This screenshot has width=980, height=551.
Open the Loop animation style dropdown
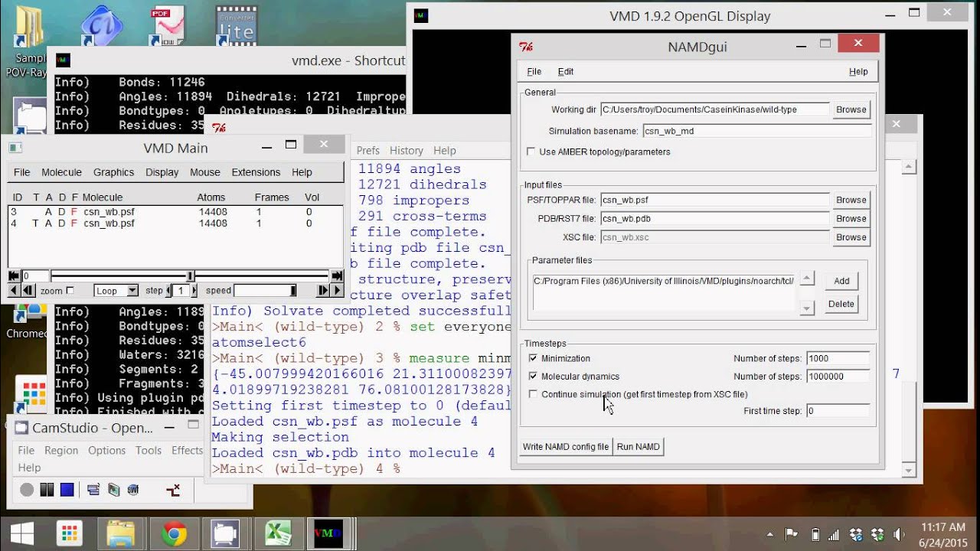pyautogui.click(x=116, y=291)
